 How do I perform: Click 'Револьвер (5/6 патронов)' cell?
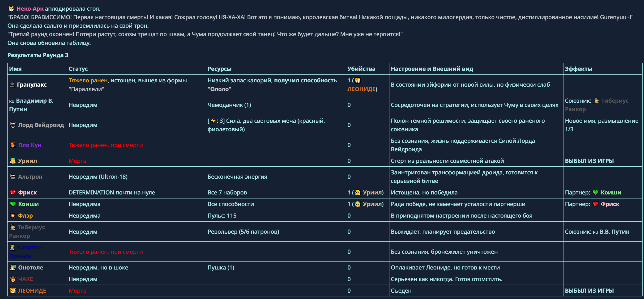click(243, 232)
